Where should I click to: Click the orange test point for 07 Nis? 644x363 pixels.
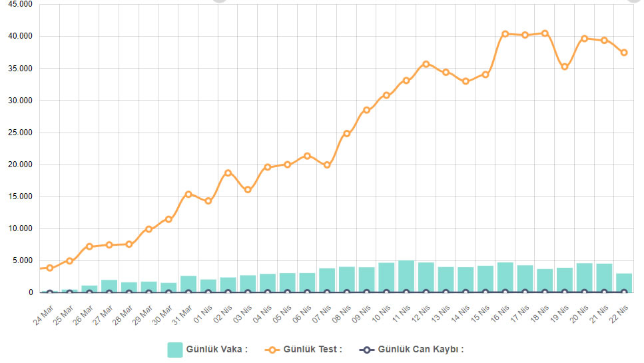327,165
